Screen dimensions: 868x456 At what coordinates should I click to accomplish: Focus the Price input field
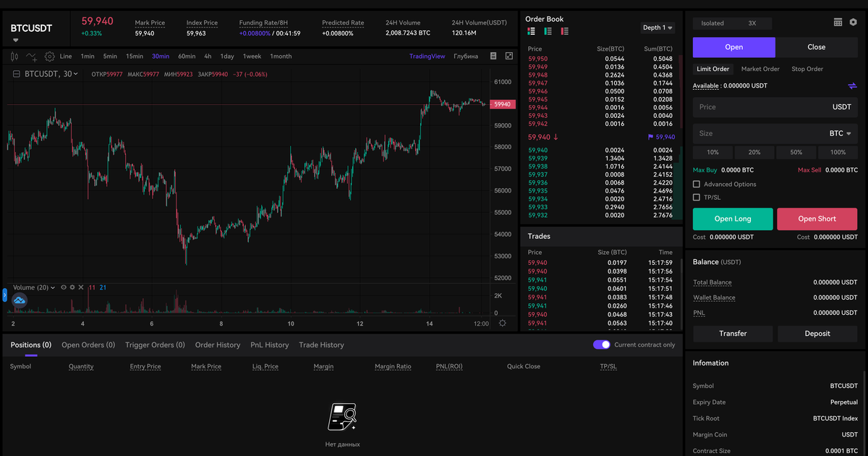(x=775, y=107)
